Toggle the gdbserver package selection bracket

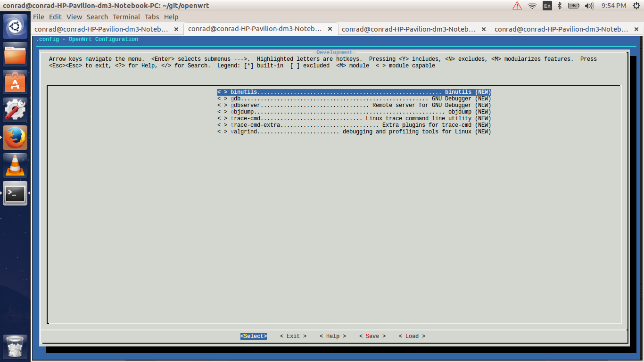(x=223, y=106)
